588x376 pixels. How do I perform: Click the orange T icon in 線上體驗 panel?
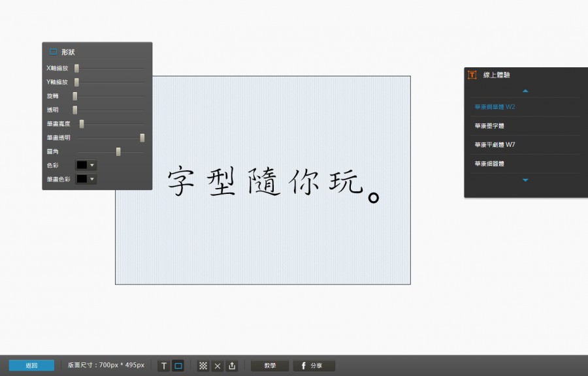pos(472,75)
